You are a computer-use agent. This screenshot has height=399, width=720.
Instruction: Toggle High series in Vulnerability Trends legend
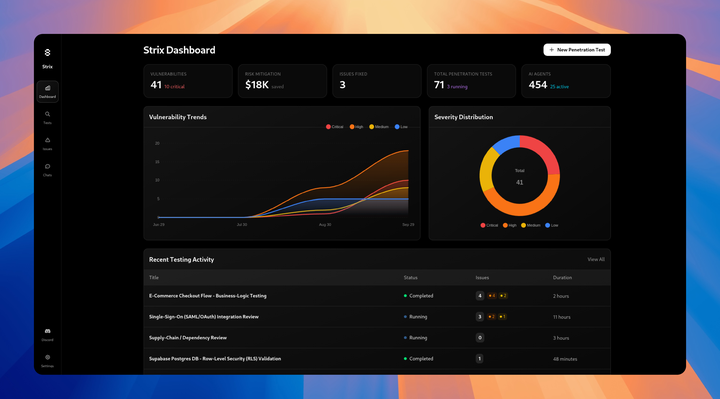[x=356, y=127]
